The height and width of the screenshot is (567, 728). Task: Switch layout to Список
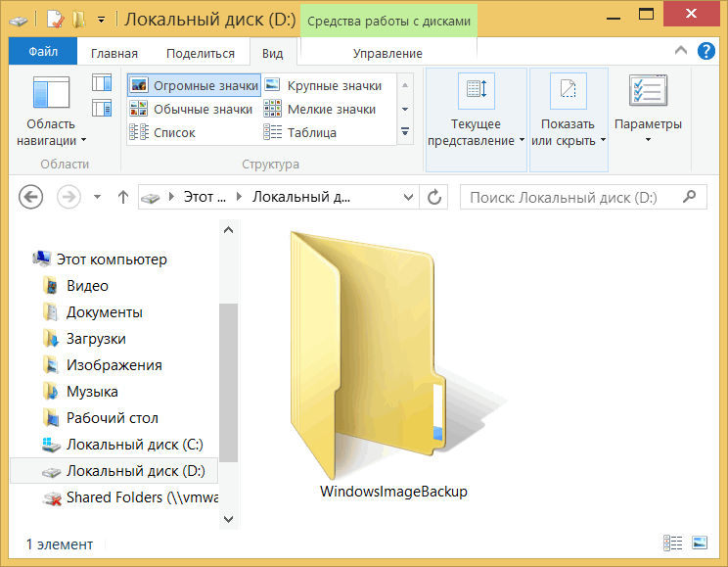click(x=162, y=132)
